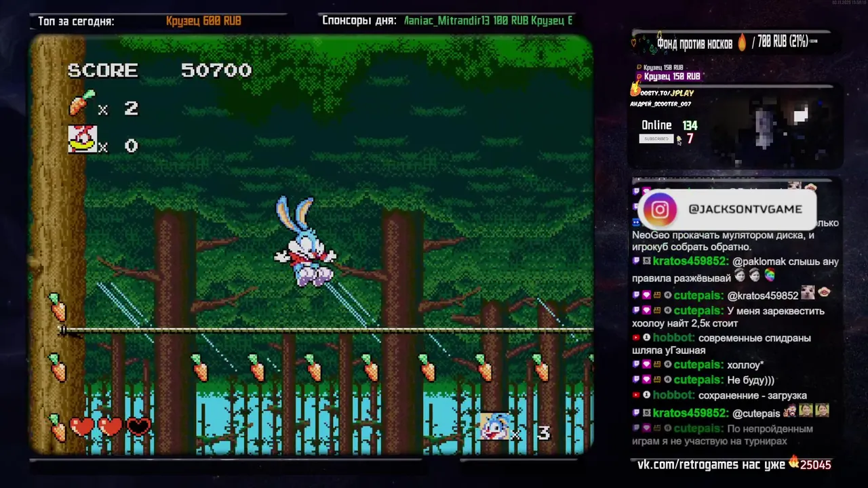Click the lives count 3 at bottom
This screenshot has width=868, height=488.
point(543,432)
